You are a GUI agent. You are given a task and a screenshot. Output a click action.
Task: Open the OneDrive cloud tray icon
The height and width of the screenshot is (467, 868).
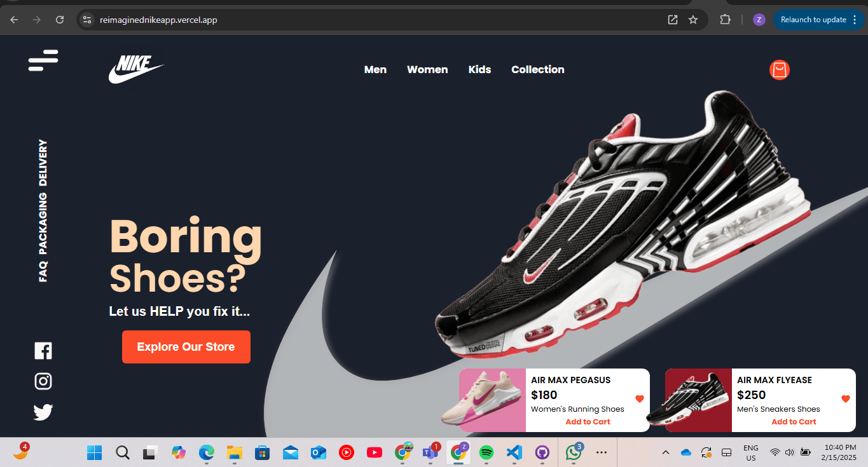(x=686, y=452)
